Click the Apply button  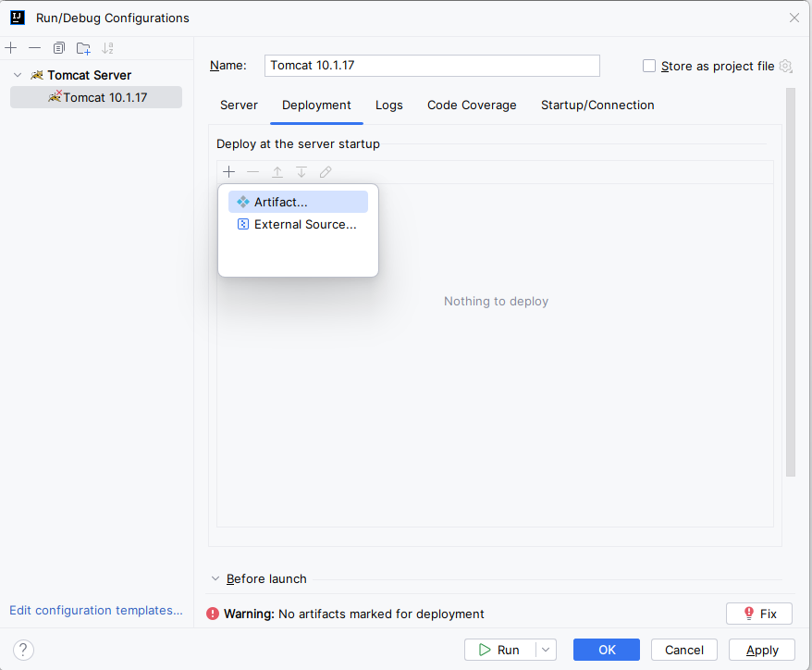(762, 650)
